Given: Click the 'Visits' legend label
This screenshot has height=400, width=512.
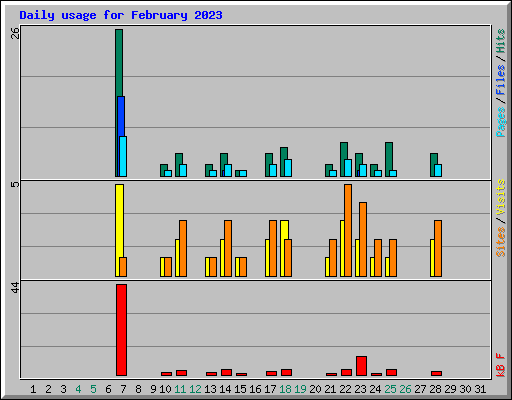Looking at the screenshot, I should point(500,197).
